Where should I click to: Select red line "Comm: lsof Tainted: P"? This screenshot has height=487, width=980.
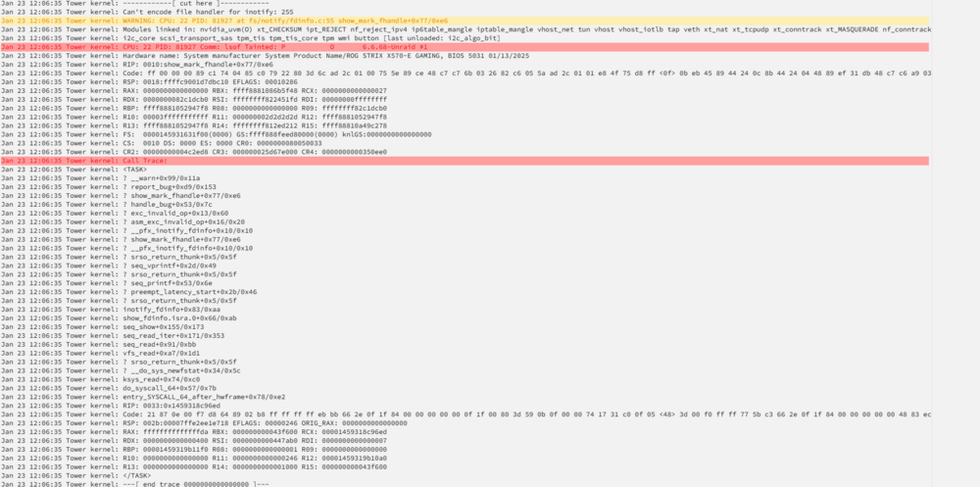465,47
